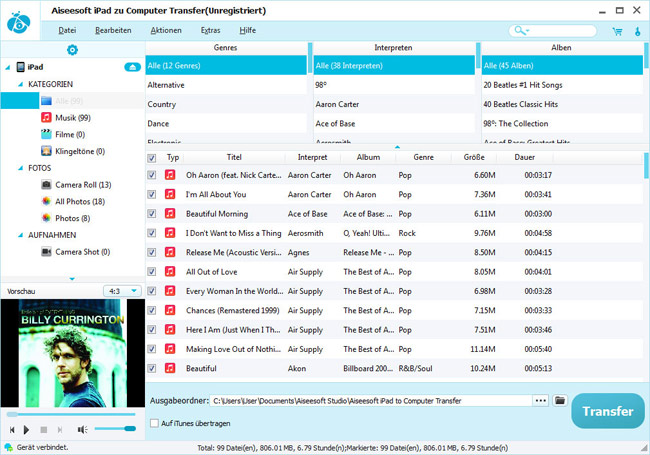Uncheck Oh Aaron (feat. Nick Carter) track
The image size is (650, 455).
152,175
